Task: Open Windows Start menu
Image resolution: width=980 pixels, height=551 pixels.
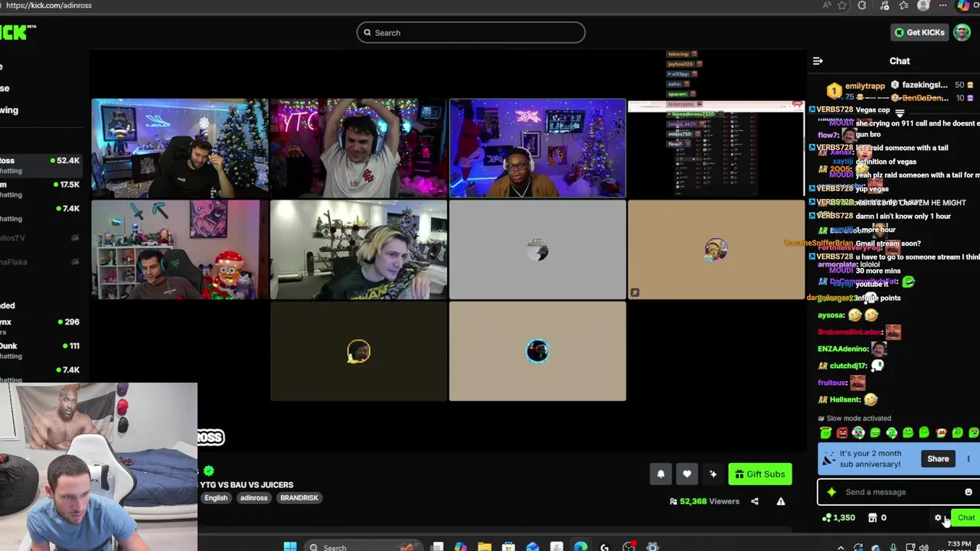Action: point(290,546)
